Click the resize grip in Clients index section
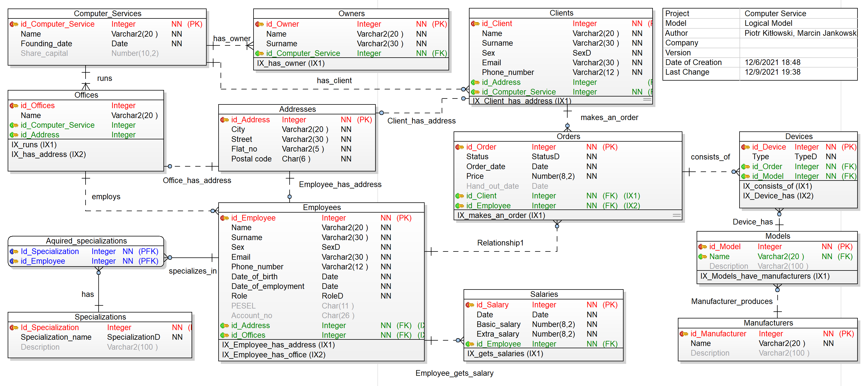Viewport: 868px width, 386px height. pyautogui.click(x=647, y=100)
